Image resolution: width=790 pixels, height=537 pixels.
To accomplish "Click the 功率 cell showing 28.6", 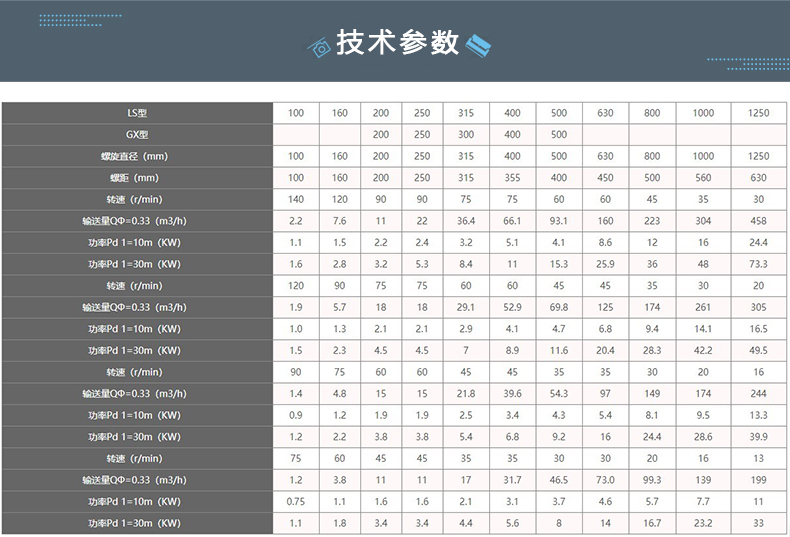I will click(703, 437).
